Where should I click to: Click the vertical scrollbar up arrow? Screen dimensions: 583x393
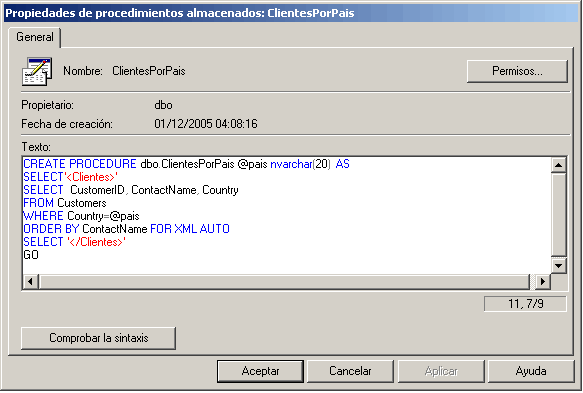558,165
